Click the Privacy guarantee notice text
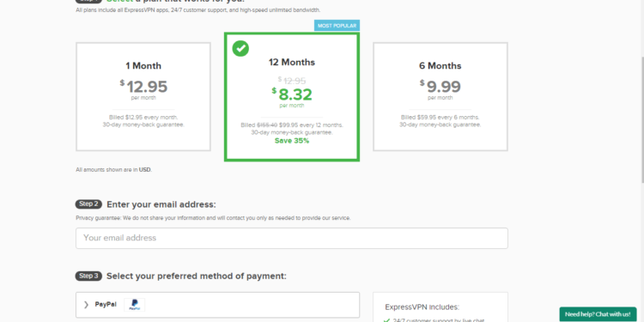Screen dimensions: 644x322 point(213,218)
